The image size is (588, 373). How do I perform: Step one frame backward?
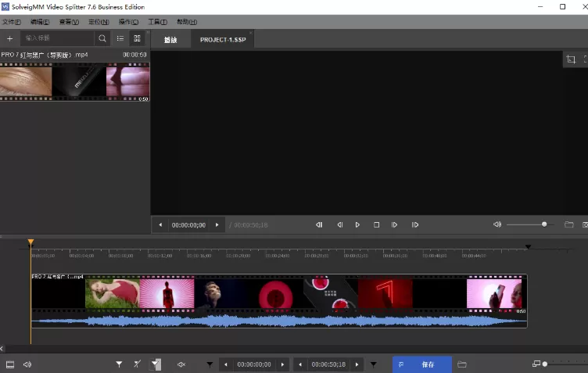(340, 225)
